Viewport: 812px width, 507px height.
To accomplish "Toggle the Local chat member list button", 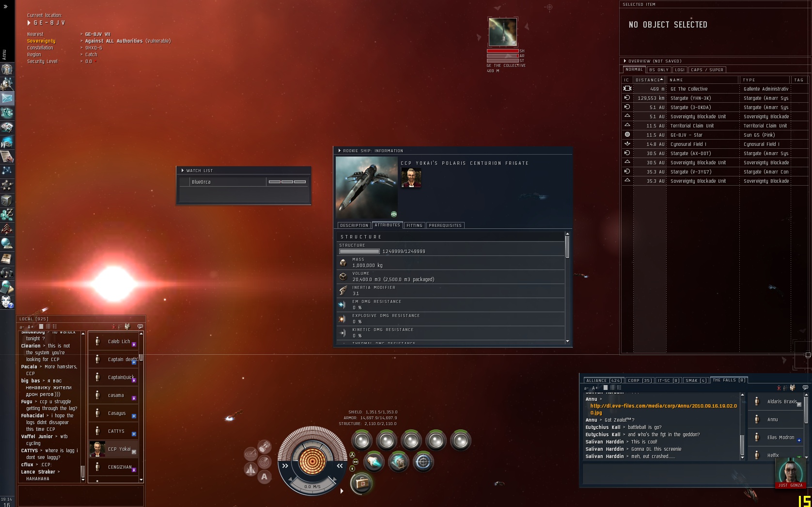I will click(127, 326).
